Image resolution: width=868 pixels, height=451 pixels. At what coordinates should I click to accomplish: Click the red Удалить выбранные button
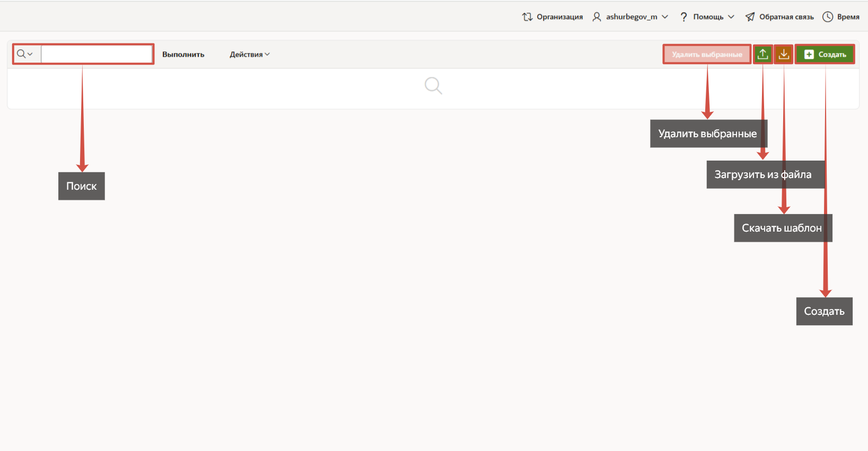pos(707,55)
